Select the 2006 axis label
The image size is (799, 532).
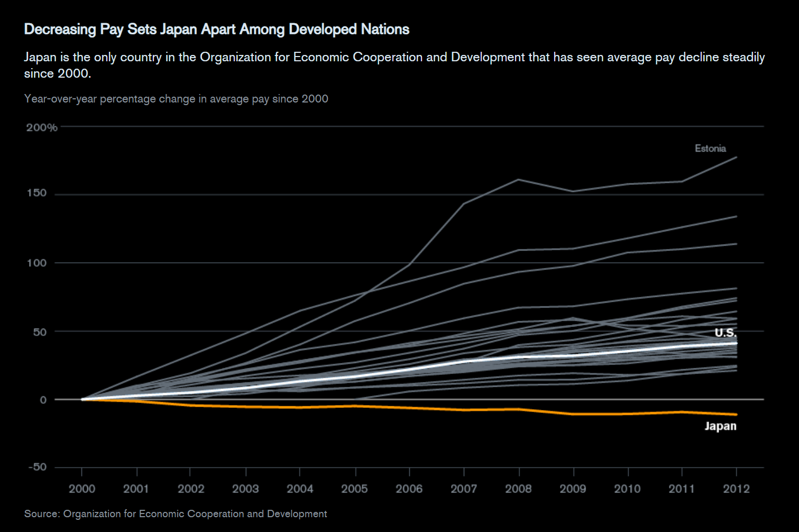point(409,489)
